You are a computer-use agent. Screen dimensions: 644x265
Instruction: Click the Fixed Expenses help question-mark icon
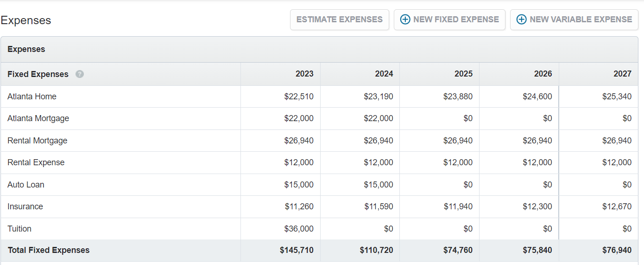(80, 74)
